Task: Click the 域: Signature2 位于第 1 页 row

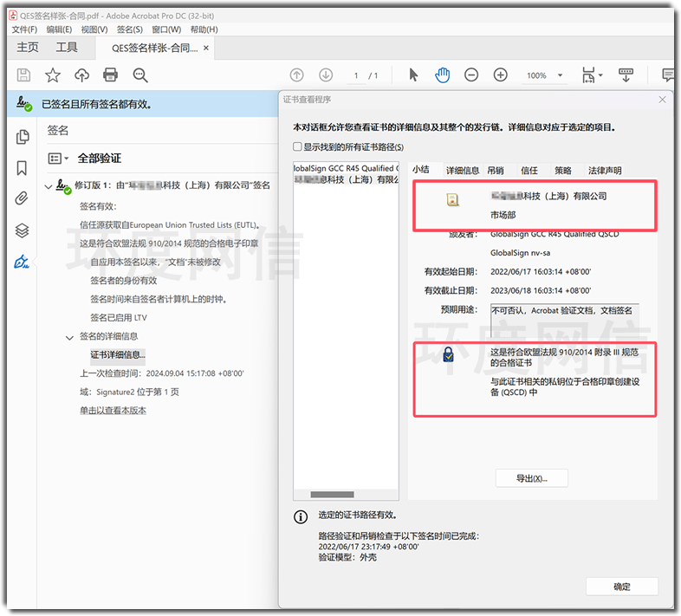Action: 129,392
